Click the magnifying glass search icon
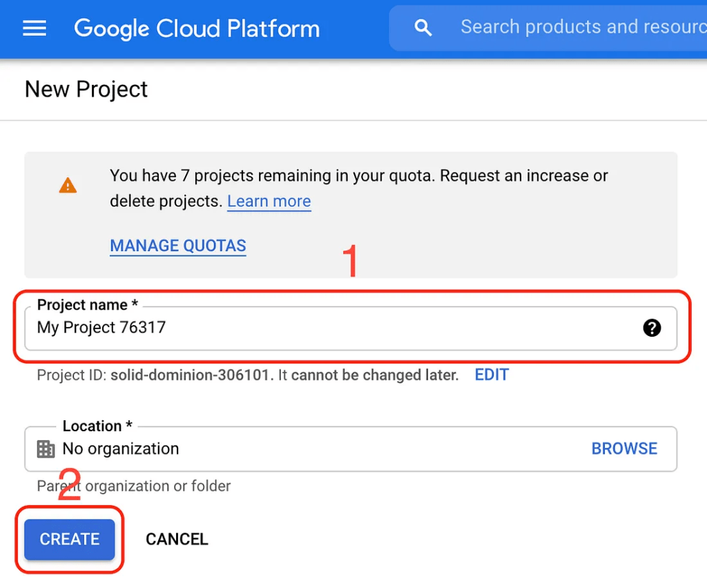This screenshot has width=707, height=588. (x=423, y=28)
